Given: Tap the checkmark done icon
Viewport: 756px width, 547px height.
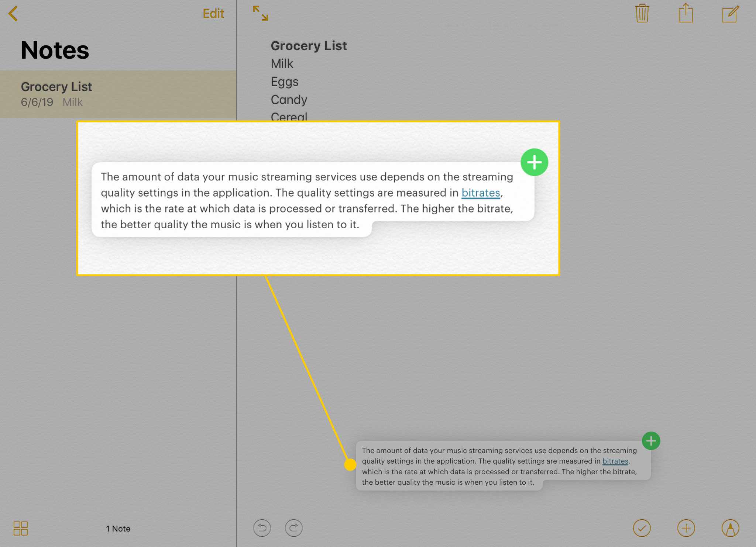Looking at the screenshot, I should (642, 528).
